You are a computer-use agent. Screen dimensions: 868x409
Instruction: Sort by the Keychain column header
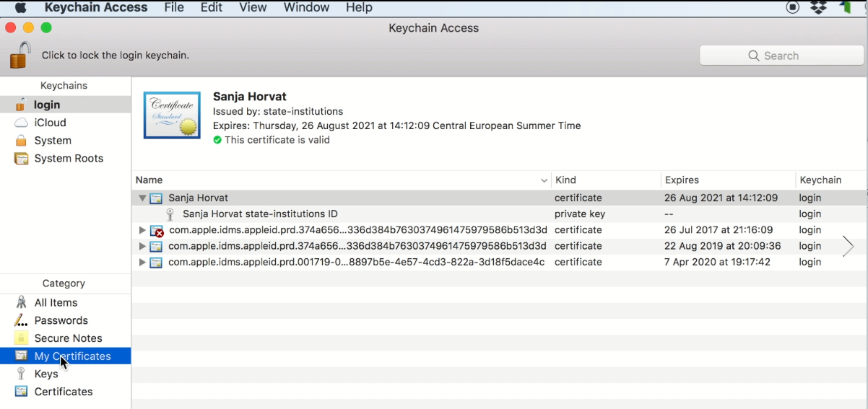coord(831,180)
